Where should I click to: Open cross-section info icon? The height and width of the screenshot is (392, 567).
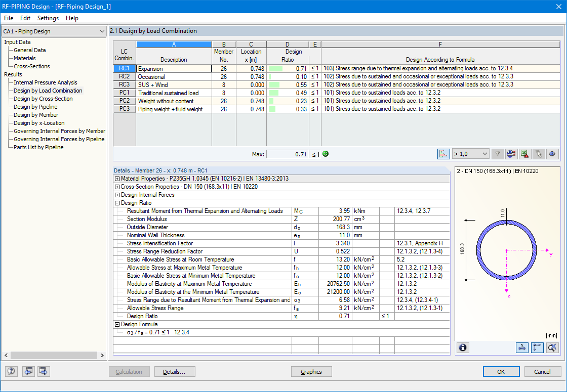coord(463,347)
